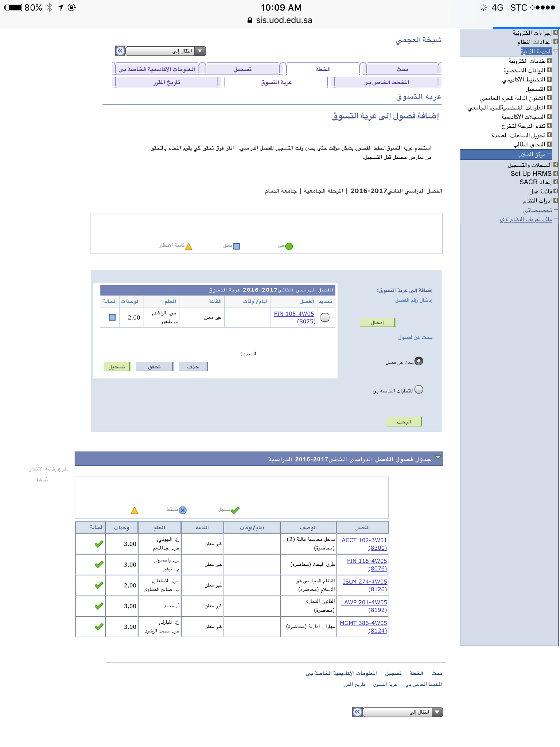Screen dimensions: 560x747
Task: Open FIN 105-4W05 (8075) class link
Action: [x=294, y=317]
